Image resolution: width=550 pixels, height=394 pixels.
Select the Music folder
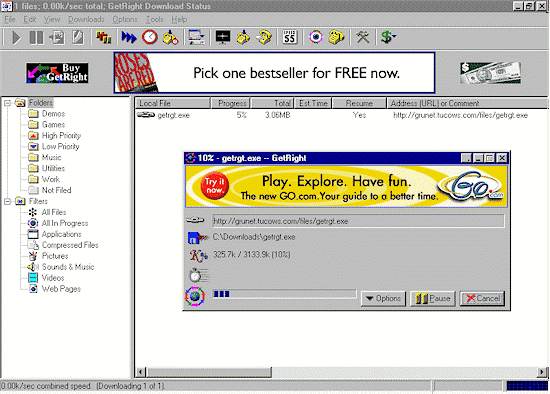click(x=52, y=157)
